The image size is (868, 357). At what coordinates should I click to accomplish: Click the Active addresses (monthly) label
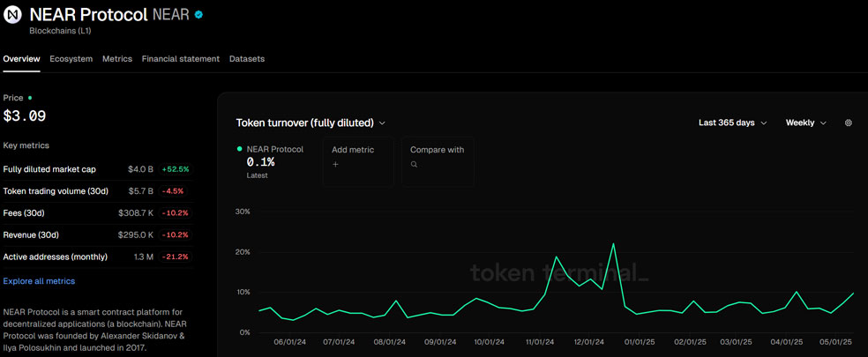[56, 257]
